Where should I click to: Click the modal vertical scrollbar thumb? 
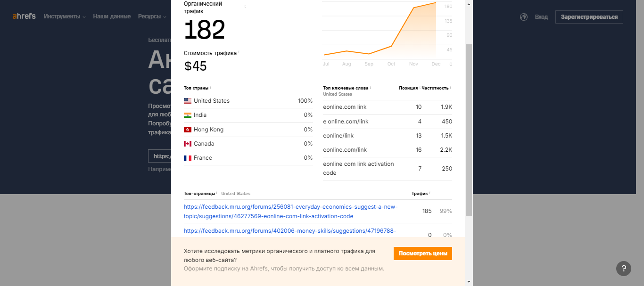coord(469,131)
